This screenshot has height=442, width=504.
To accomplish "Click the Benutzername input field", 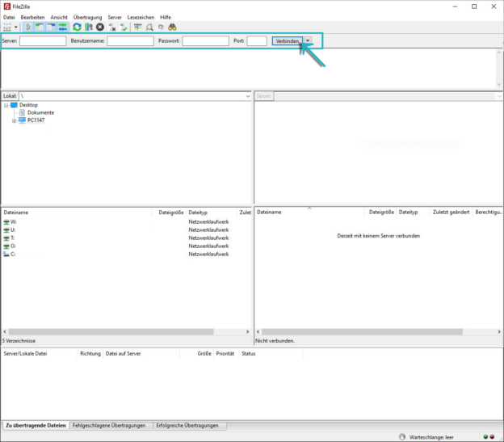I will click(130, 40).
